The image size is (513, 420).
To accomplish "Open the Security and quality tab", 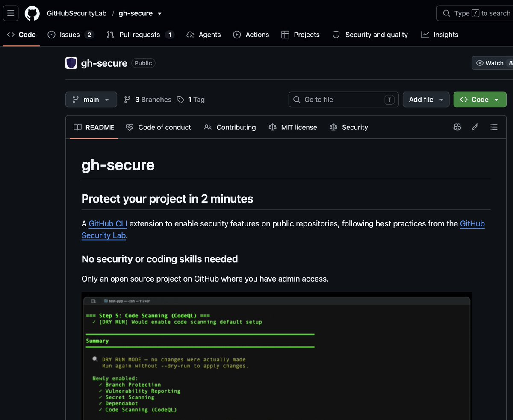I will [x=370, y=35].
